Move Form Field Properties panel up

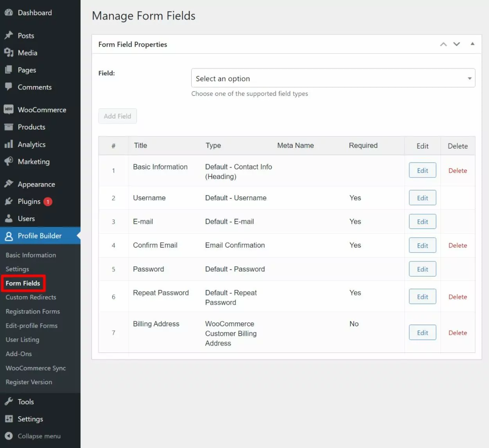click(443, 44)
